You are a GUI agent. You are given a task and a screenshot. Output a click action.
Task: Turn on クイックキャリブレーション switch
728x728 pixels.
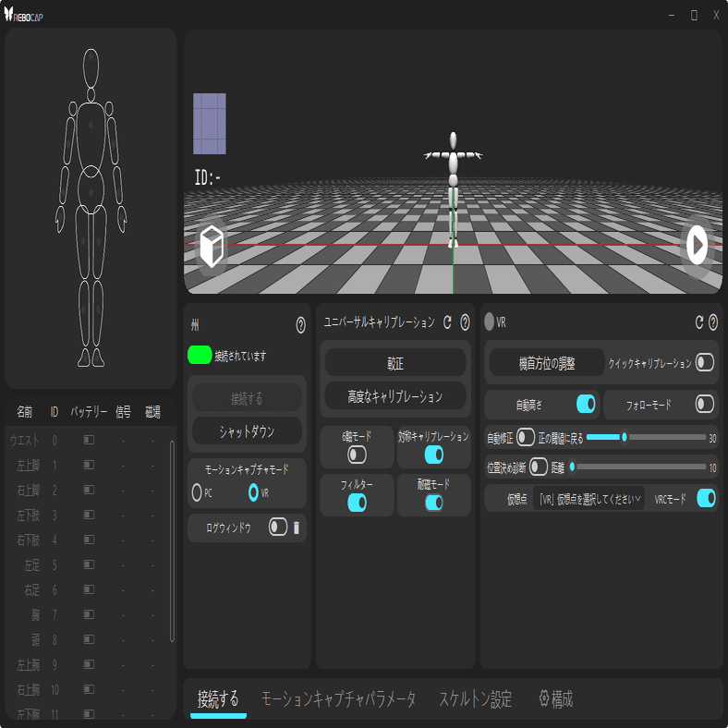705,363
